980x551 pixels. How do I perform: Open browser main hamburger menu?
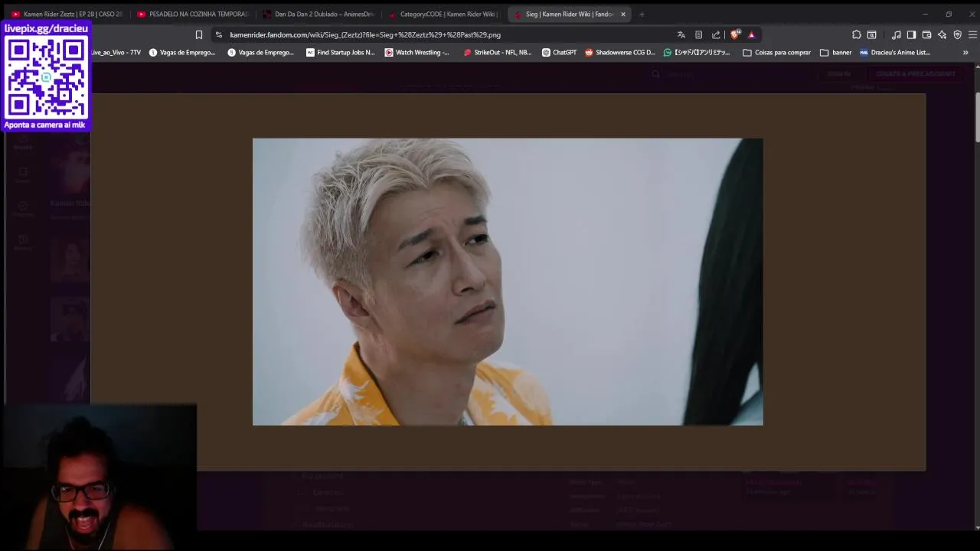(972, 34)
